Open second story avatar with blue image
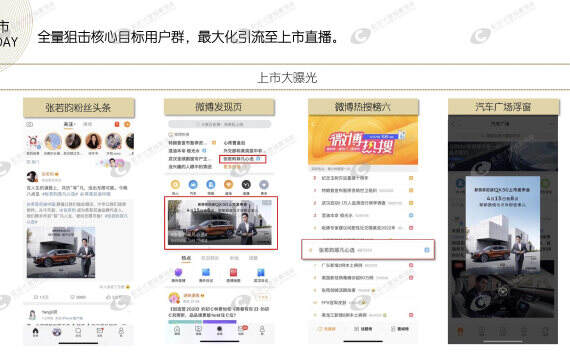This screenshot has height=360, width=570. 53,141
